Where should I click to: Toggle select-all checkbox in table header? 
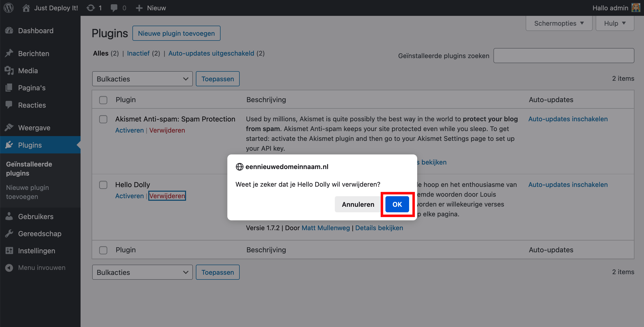(103, 100)
